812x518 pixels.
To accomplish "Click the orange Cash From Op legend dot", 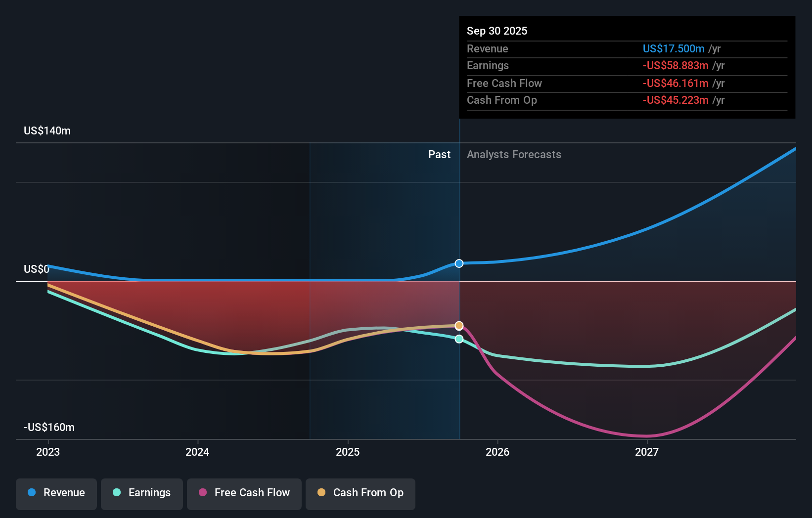I will (321, 493).
